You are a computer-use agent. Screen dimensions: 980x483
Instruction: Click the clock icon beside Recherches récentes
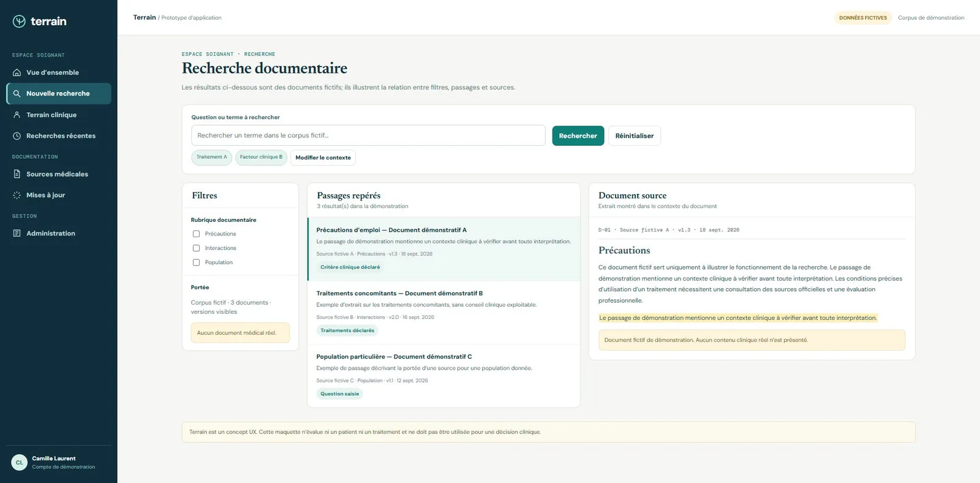tap(17, 136)
